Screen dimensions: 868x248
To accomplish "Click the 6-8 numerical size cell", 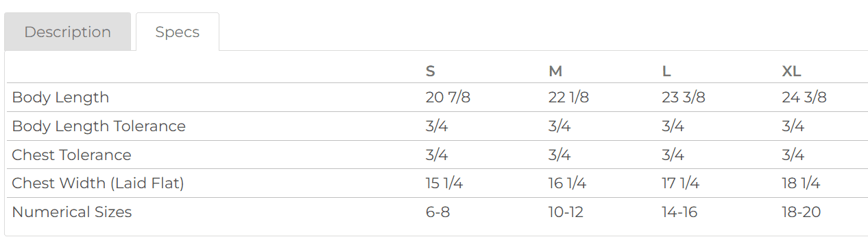I will [437, 212].
